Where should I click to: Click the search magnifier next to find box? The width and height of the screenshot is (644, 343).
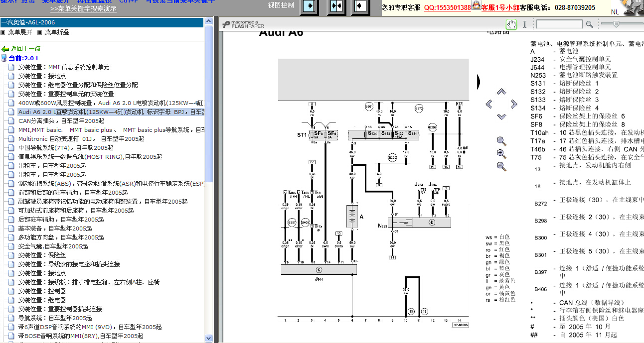tap(589, 24)
